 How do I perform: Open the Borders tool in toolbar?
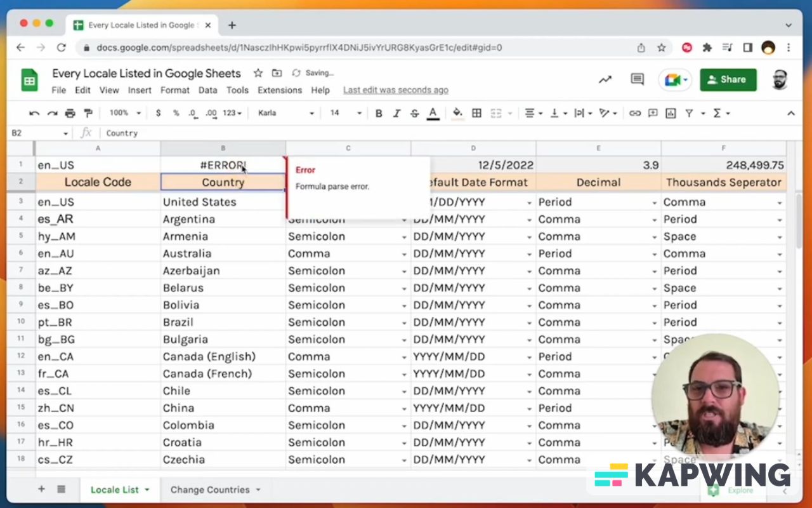pos(476,113)
